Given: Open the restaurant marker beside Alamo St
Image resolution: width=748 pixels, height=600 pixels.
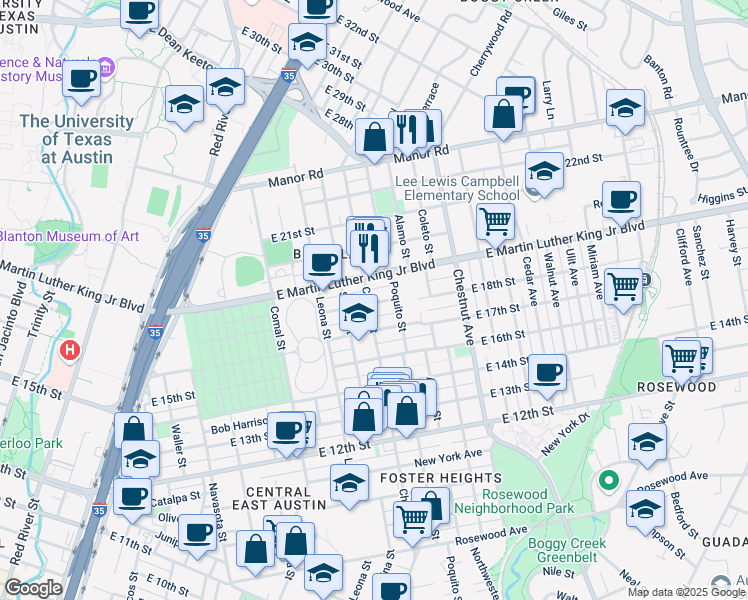Looking at the screenshot, I should (x=369, y=250).
